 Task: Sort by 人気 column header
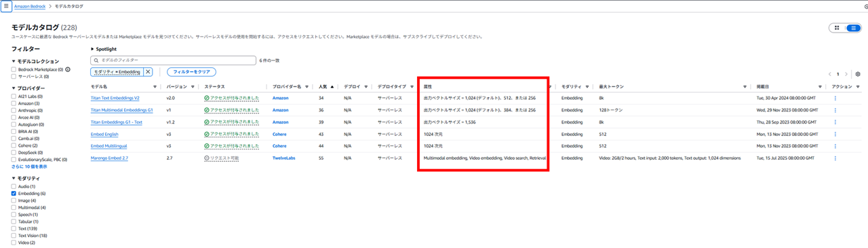323,87
